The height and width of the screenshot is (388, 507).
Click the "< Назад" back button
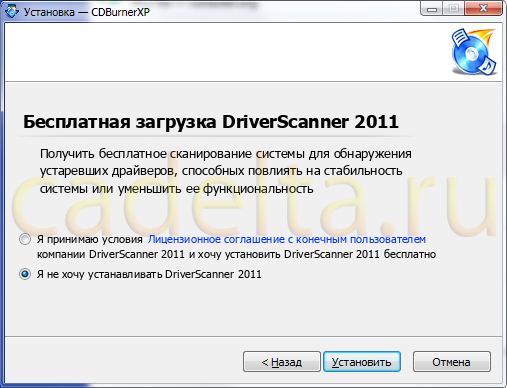(x=282, y=362)
